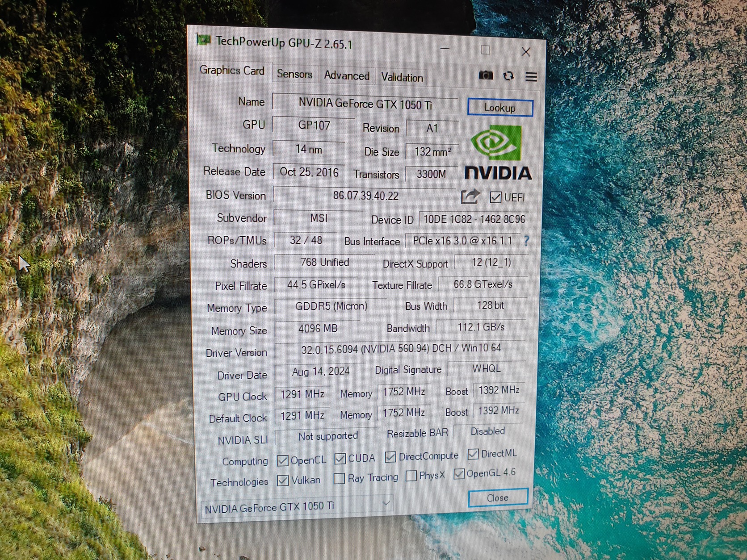Click the Close button at bottom
The width and height of the screenshot is (747, 560).
click(498, 498)
